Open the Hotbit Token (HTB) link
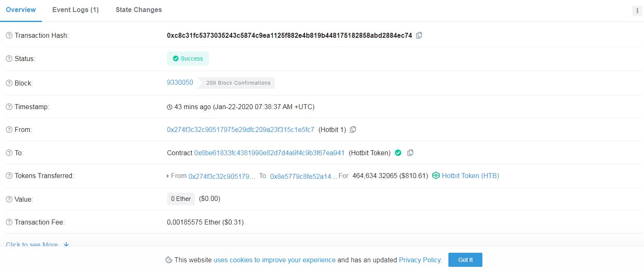 coord(470,176)
